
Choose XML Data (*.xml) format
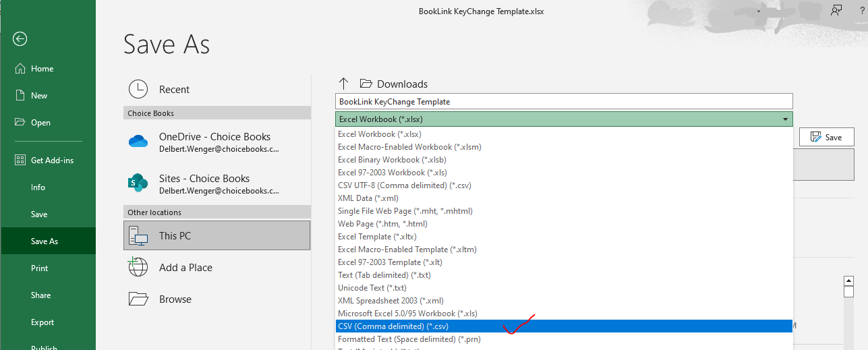(x=564, y=198)
